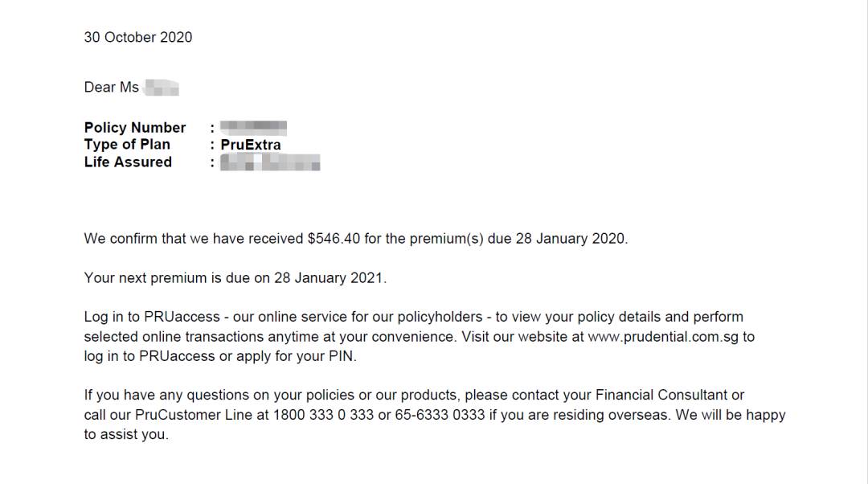
Task: Click the blurred policy number value
Action: pos(253,127)
